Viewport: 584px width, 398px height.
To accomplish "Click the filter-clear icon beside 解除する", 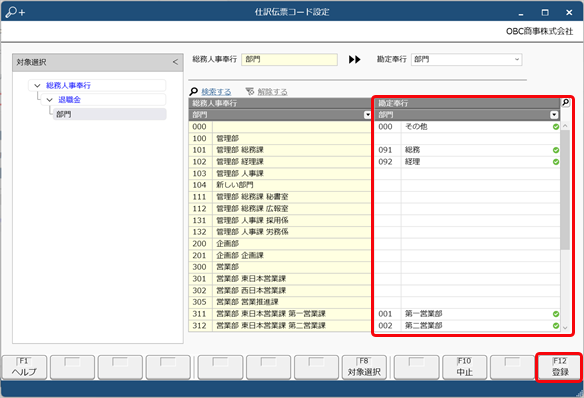I will 250,91.
